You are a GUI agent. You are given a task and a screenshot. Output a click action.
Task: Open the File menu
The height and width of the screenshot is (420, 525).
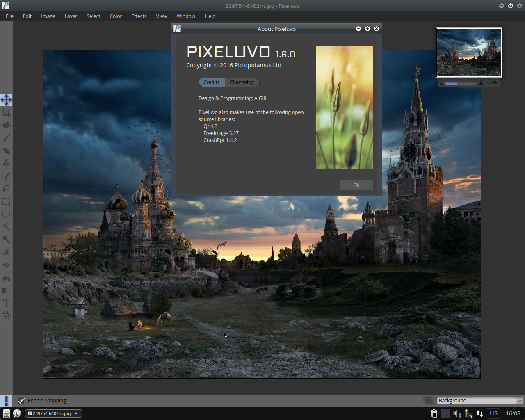coord(9,16)
